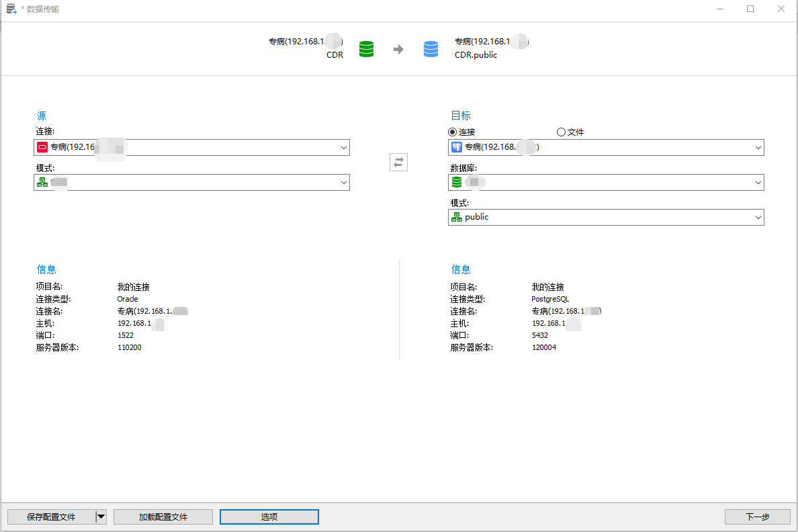
Task: Click the green source database icon in header
Action: 367,49
